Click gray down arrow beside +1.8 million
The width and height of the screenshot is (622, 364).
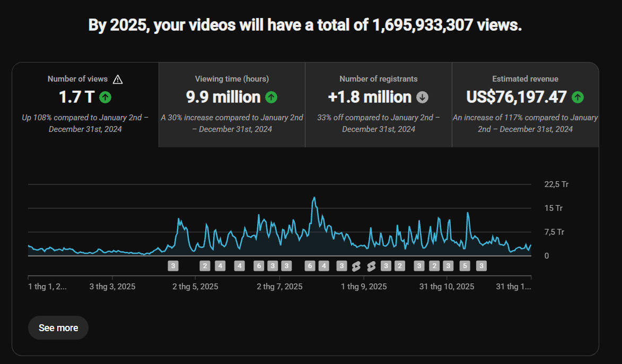click(x=422, y=97)
